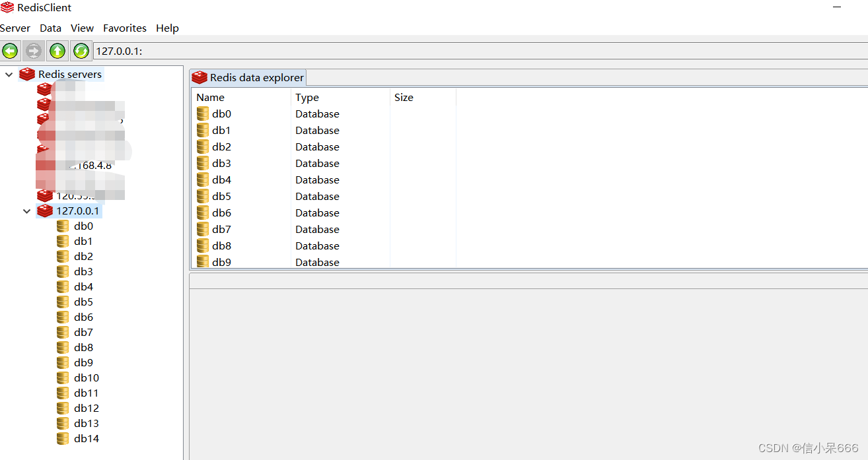Click the green Back arrow toolbar button
Screen dimensions: 868x460
click(x=10, y=50)
